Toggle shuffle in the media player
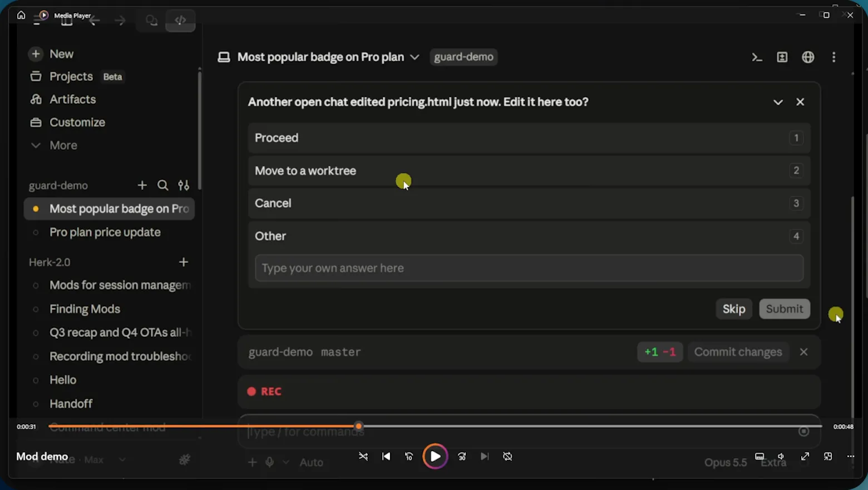The image size is (868, 490). [363, 457]
